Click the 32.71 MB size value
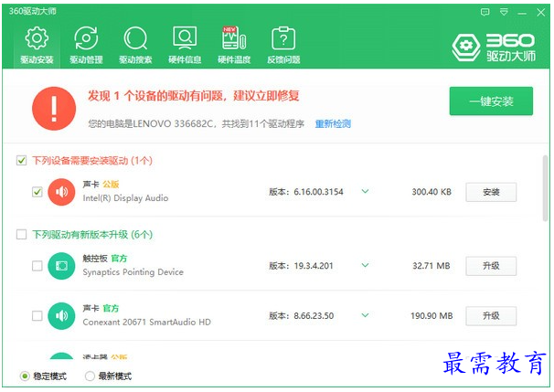The width and height of the screenshot is (554, 392). coord(431,266)
